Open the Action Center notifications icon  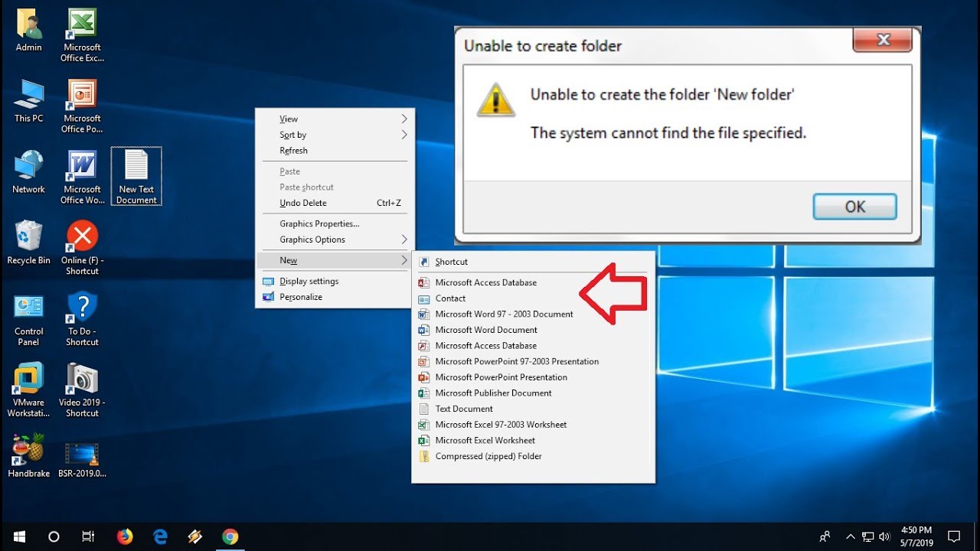point(954,536)
